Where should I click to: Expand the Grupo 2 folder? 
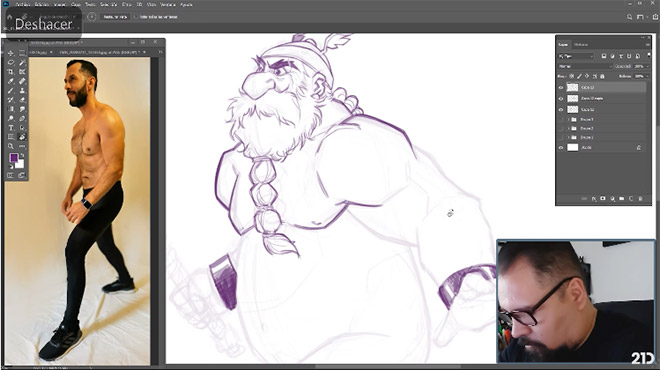point(568,128)
